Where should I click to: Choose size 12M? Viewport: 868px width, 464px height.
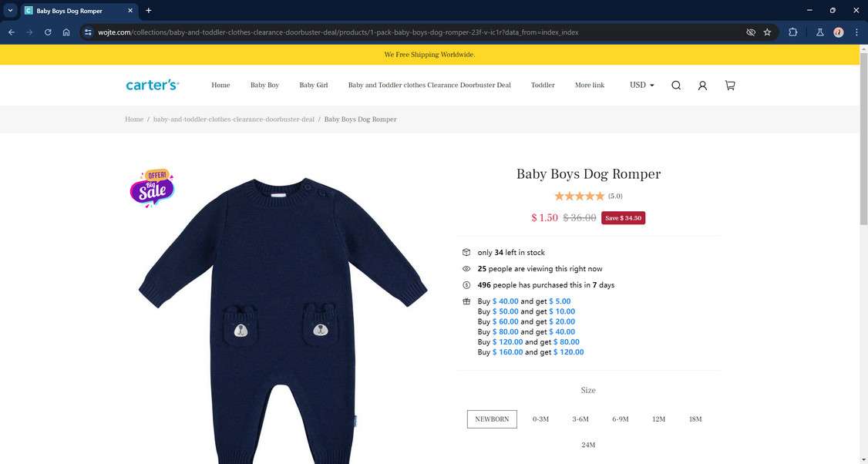point(659,419)
